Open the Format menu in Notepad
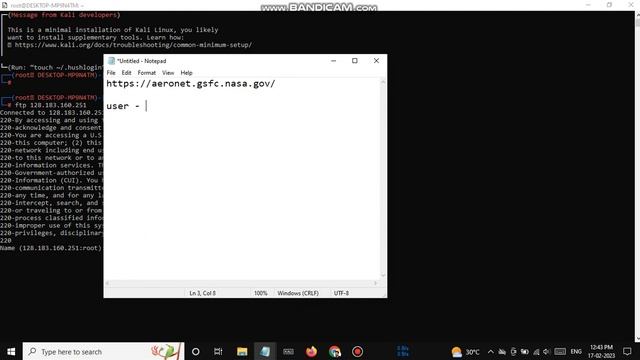 click(147, 73)
